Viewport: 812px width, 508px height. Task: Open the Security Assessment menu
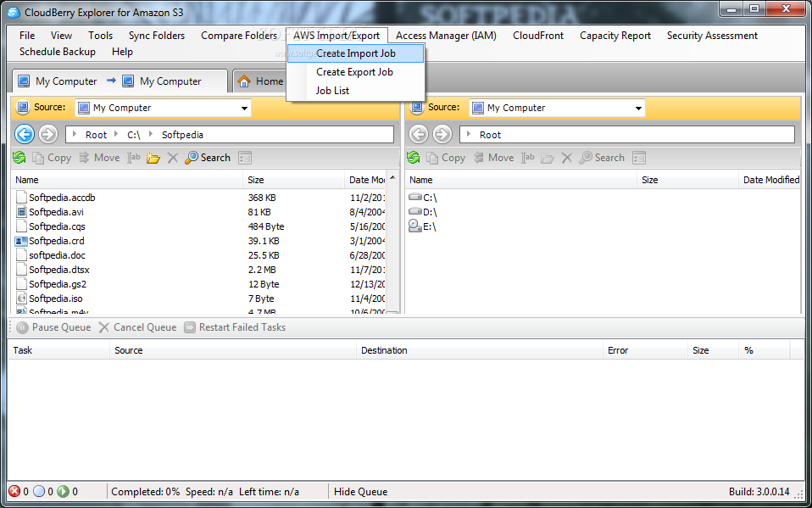click(712, 36)
